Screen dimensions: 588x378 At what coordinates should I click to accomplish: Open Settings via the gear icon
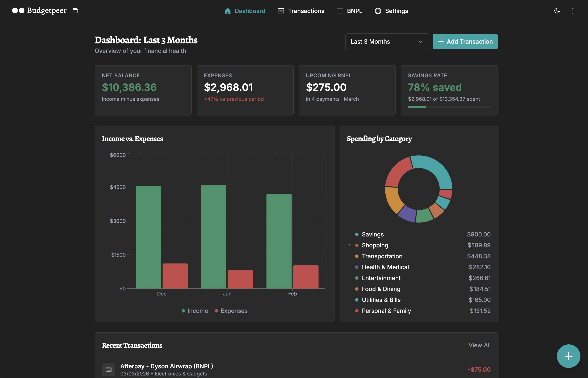(378, 11)
